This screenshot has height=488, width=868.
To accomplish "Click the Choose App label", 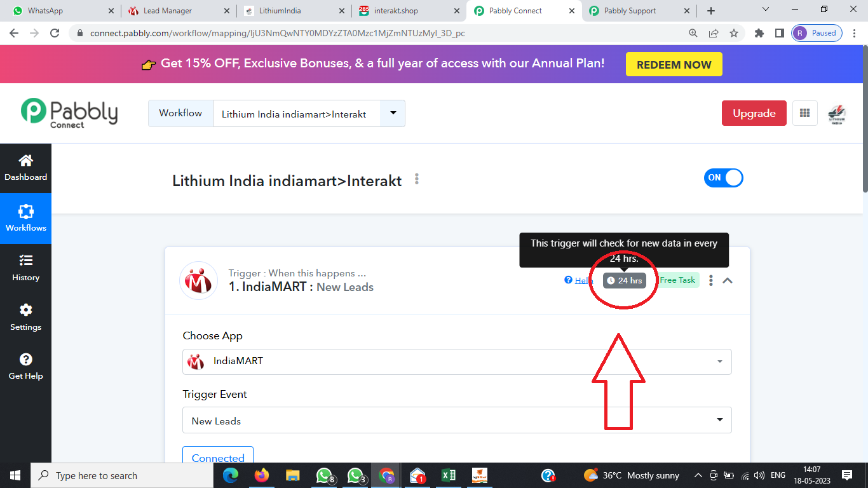I will point(213,335).
